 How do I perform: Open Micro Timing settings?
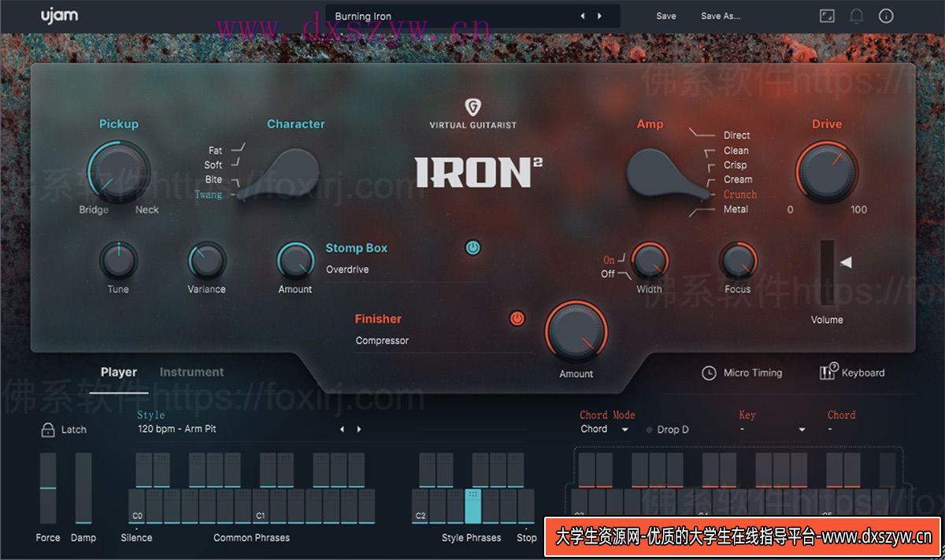click(x=753, y=373)
